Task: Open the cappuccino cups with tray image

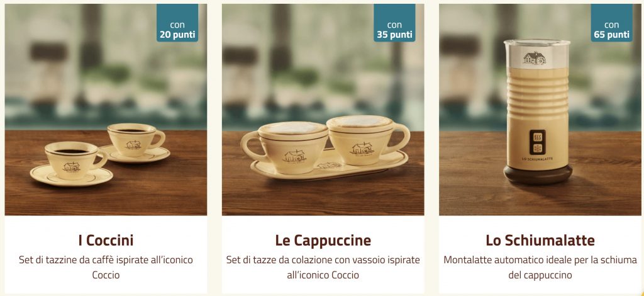Action: (x=323, y=110)
